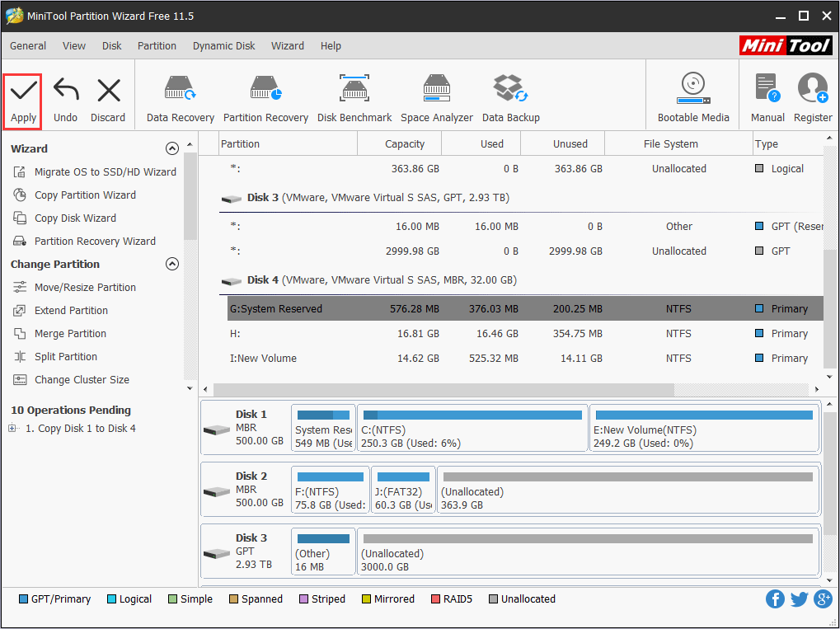Click the Mirrored legend color swatch

pyautogui.click(x=367, y=599)
